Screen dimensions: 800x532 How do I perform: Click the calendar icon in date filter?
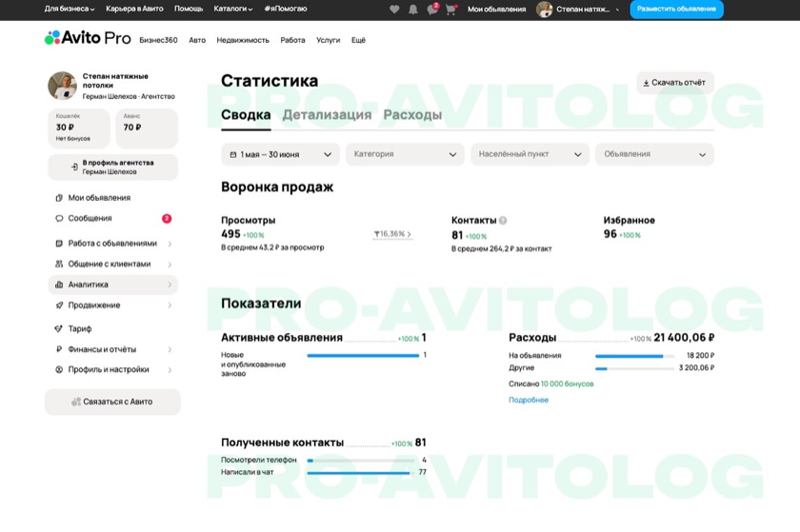(x=233, y=154)
